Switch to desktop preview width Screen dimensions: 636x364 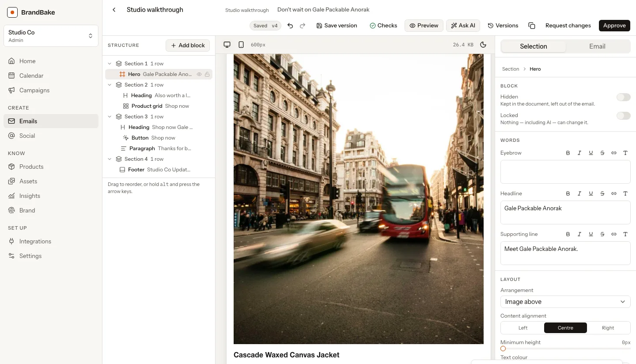(227, 45)
